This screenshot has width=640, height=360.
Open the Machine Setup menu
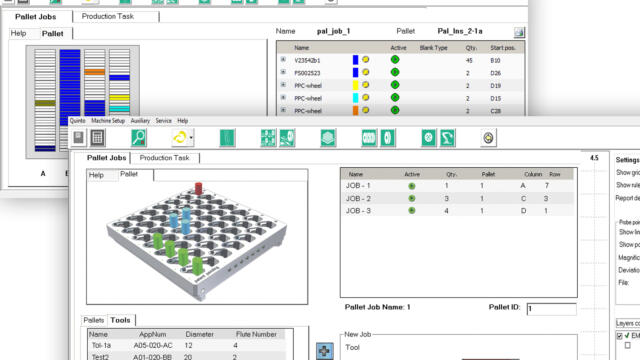click(x=108, y=121)
